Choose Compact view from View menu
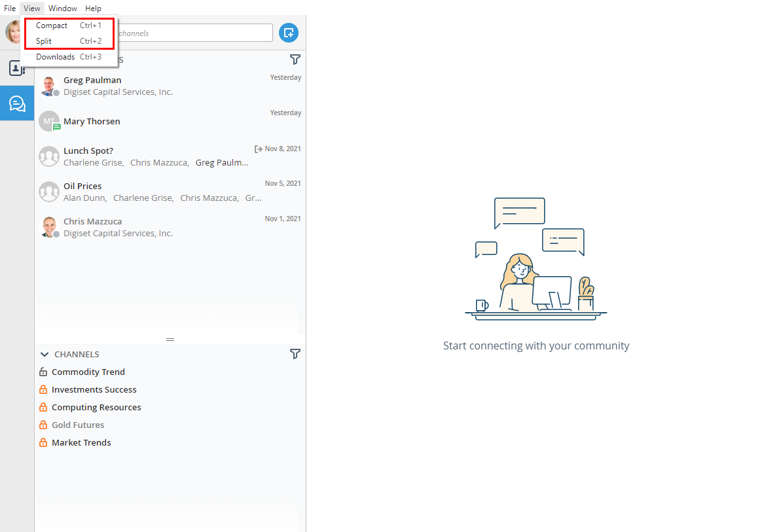This screenshot has height=532, width=766. (52, 26)
